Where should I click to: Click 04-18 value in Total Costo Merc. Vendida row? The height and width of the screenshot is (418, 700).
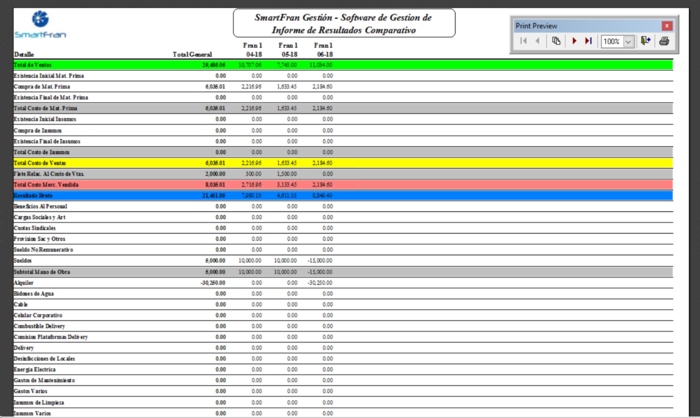point(252,184)
